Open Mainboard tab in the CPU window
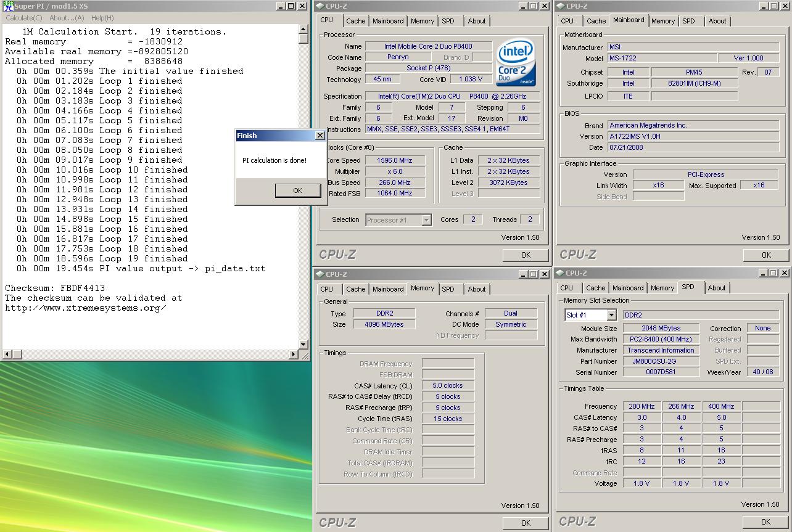The width and height of the screenshot is (792, 532). click(388, 21)
